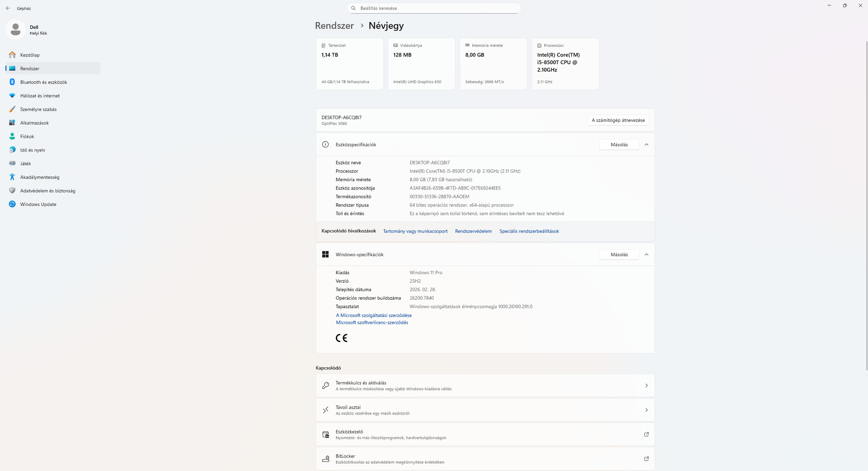Viewport: 868px width, 471px height.
Task: Collapse the Windows-specifikációk section chevron
Action: (x=646, y=254)
